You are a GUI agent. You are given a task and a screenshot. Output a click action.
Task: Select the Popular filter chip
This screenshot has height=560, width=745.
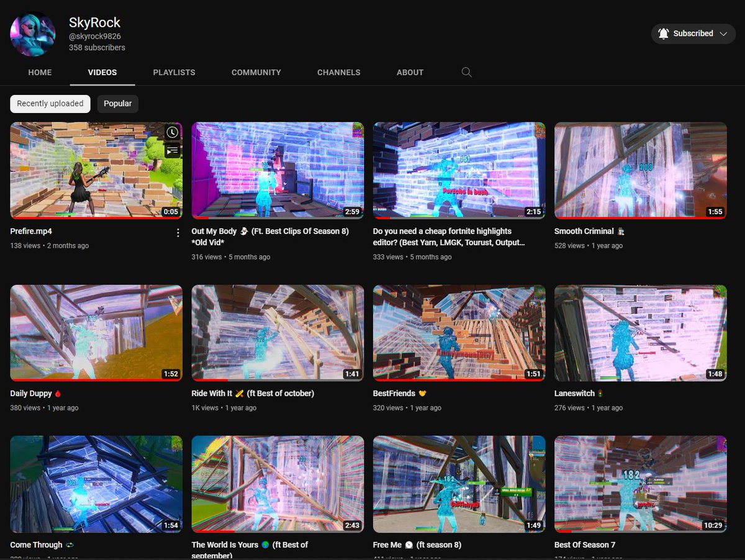(x=118, y=104)
